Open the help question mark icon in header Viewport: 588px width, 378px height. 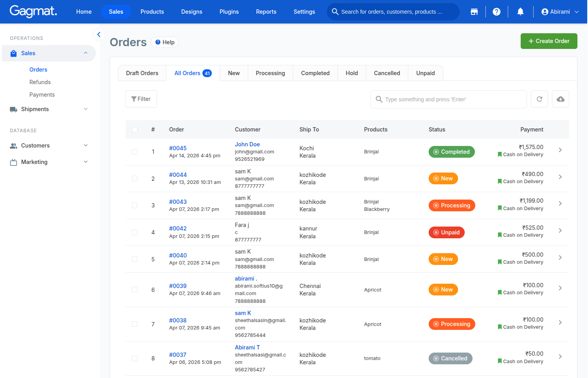[x=496, y=12]
